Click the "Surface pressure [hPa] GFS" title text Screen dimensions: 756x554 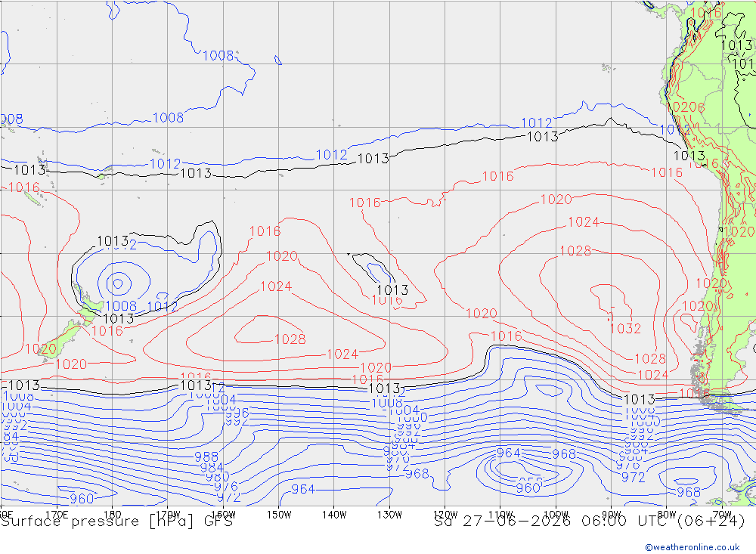point(116,522)
